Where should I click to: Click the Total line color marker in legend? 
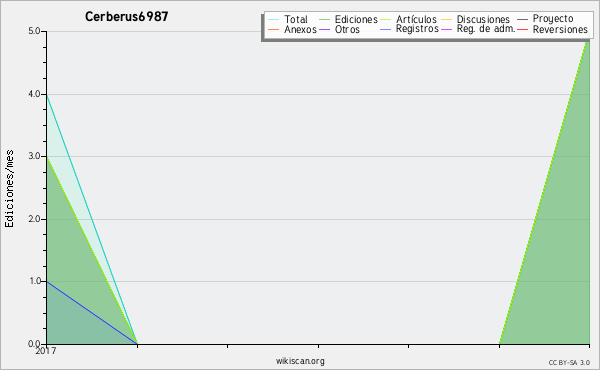point(274,20)
